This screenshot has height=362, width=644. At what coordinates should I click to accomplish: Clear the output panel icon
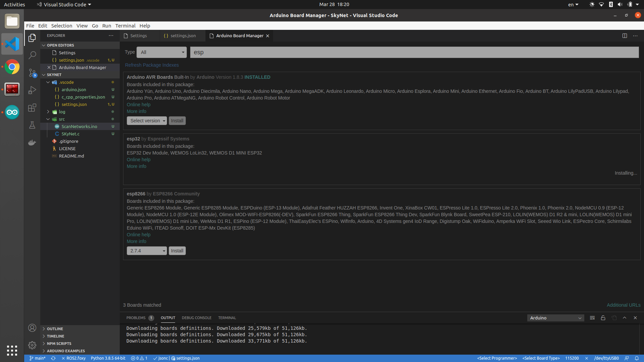click(592, 318)
